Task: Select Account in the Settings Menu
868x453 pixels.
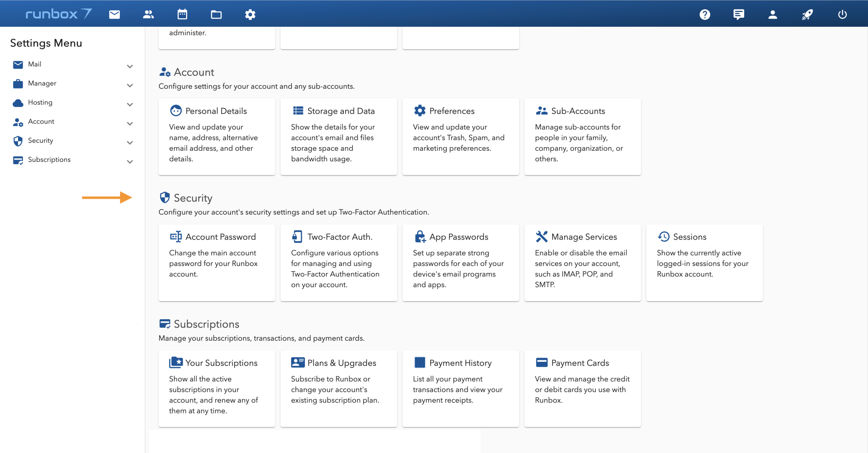Action: tap(41, 121)
